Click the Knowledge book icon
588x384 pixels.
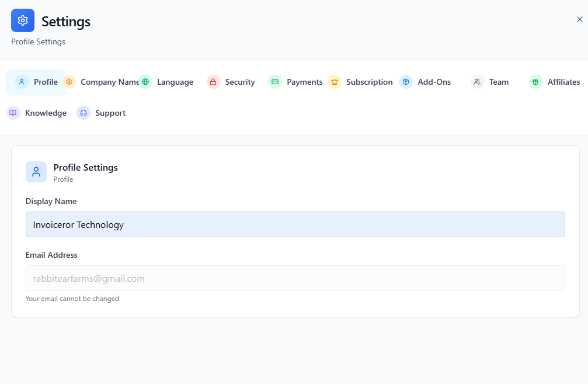click(13, 112)
